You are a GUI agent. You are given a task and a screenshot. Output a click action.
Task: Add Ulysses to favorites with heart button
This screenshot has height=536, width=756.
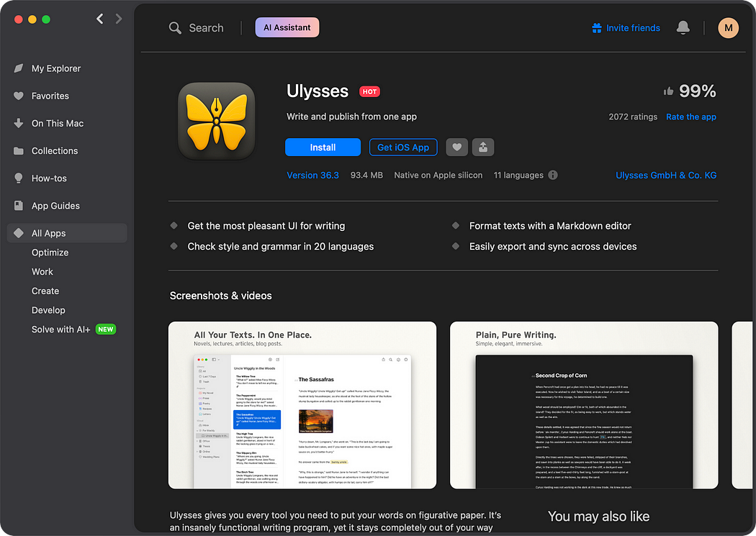(x=456, y=147)
